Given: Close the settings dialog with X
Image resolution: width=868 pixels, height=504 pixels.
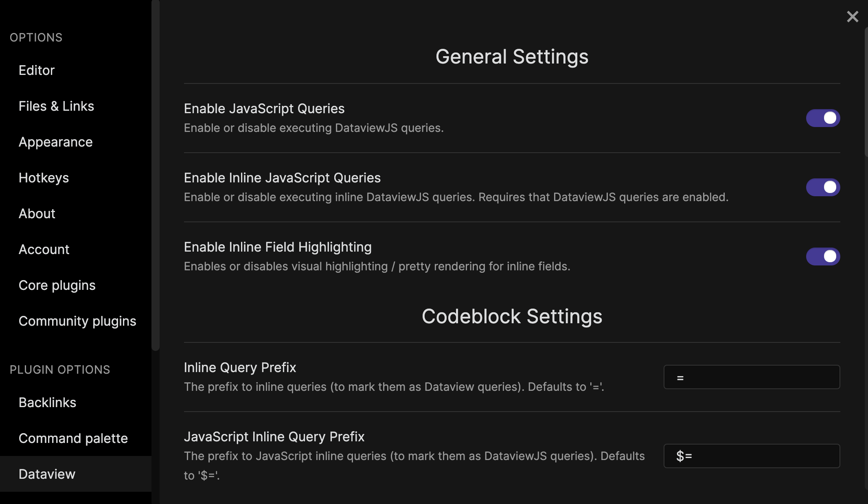Looking at the screenshot, I should tap(852, 17).
